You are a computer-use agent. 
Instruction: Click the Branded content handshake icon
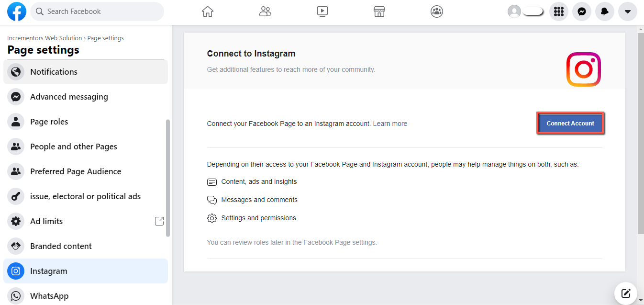pos(16,246)
